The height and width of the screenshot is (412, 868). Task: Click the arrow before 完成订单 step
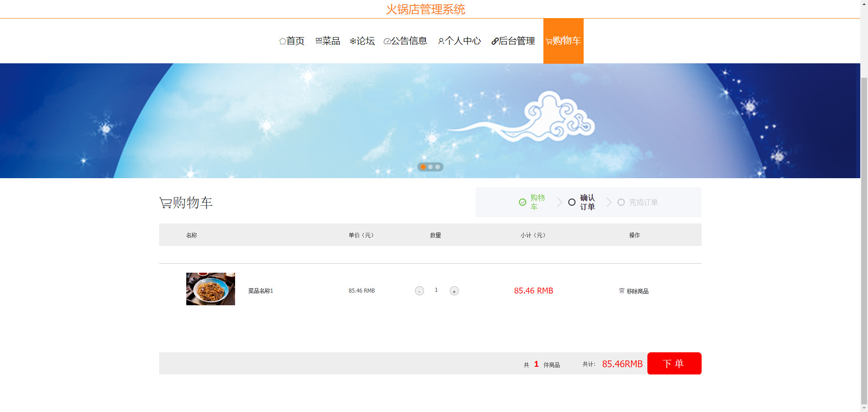609,202
